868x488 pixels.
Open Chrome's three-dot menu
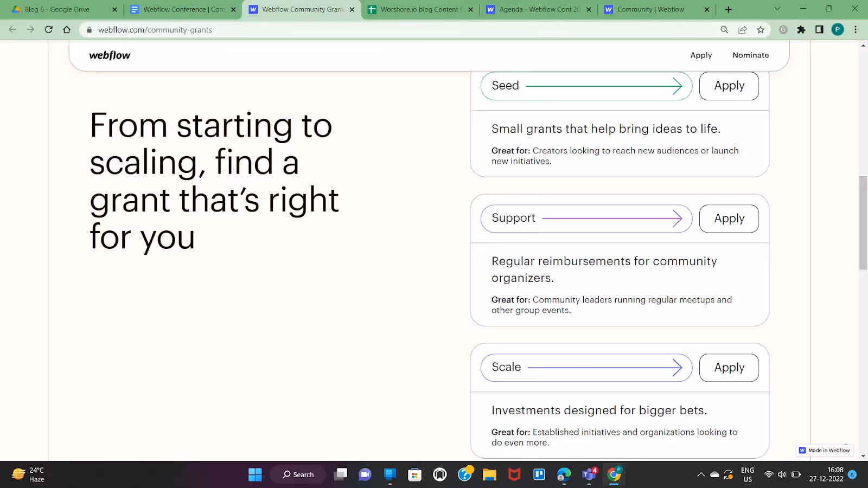[856, 30]
